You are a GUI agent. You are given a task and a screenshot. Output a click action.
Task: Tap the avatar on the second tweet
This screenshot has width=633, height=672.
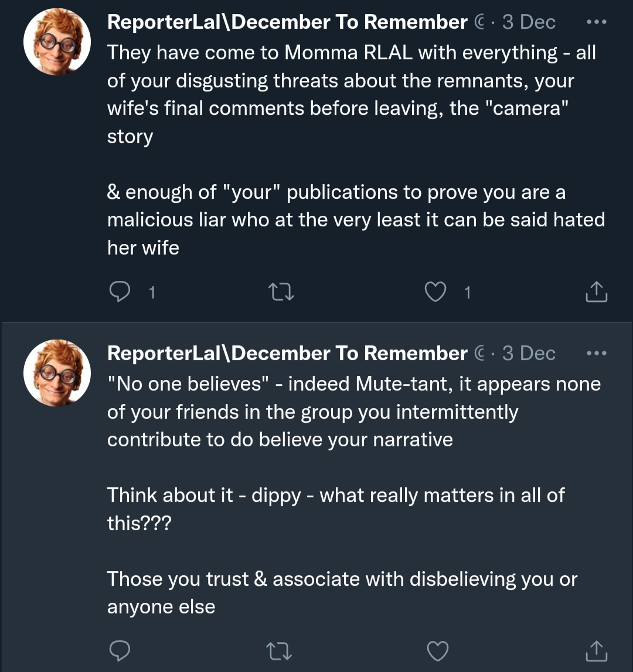(57, 373)
